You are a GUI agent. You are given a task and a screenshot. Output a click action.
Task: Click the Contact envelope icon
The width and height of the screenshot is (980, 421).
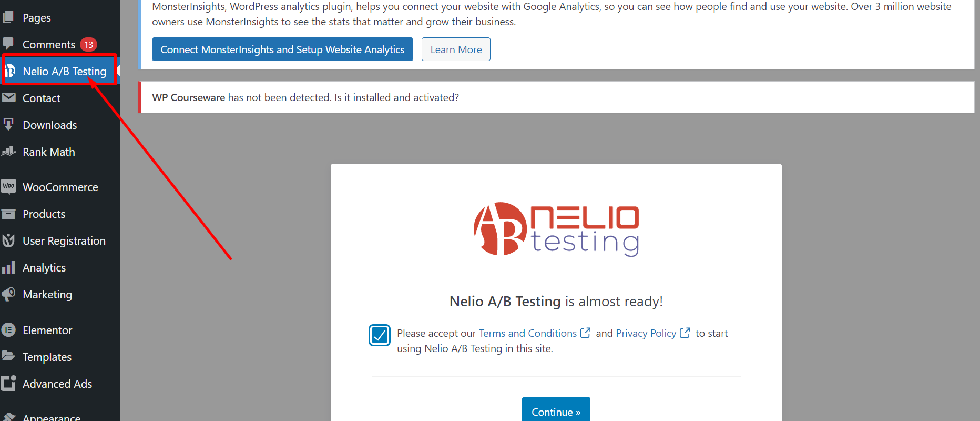(9, 98)
